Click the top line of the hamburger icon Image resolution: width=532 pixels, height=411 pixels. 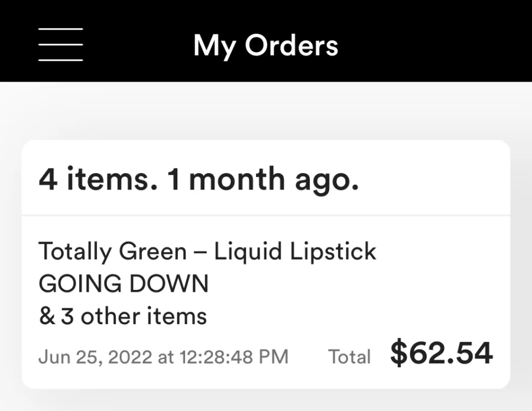tap(61, 29)
